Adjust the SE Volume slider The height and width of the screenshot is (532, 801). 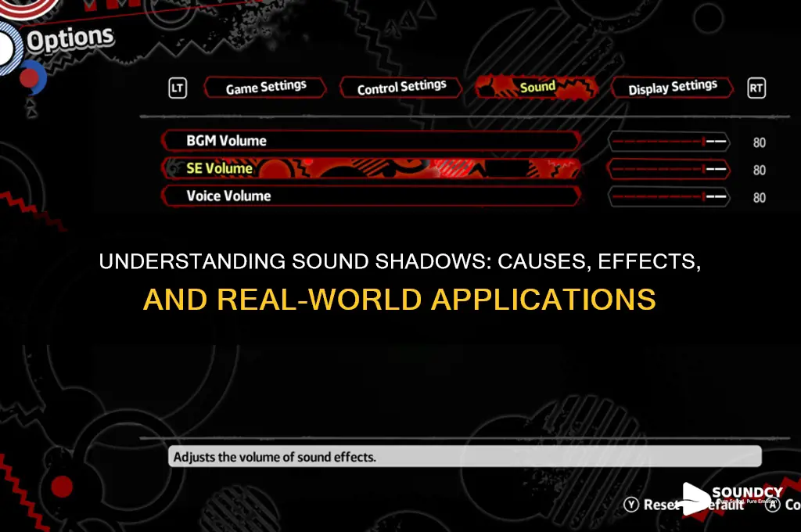coord(669,169)
